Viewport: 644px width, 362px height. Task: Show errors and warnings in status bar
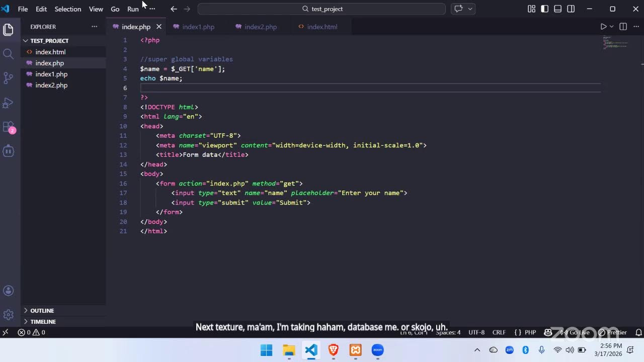click(x=31, y=332)
